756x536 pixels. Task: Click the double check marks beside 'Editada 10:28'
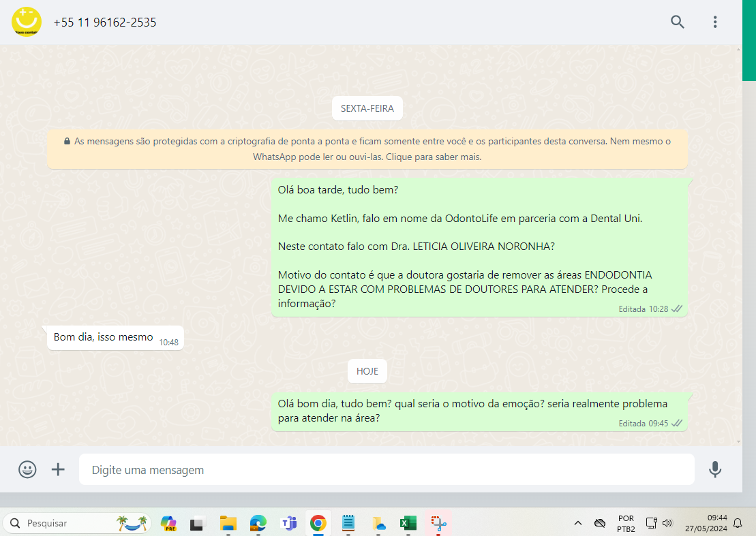pos(677,309)
